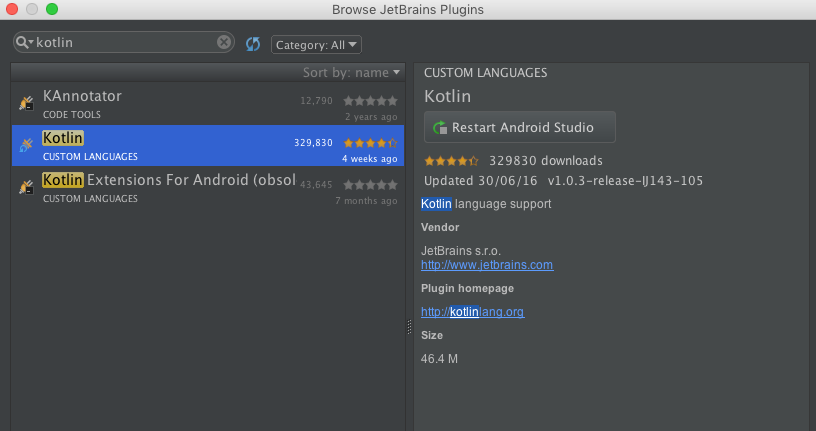Select the KAnnotator plugin row

(x=208, y=104)
